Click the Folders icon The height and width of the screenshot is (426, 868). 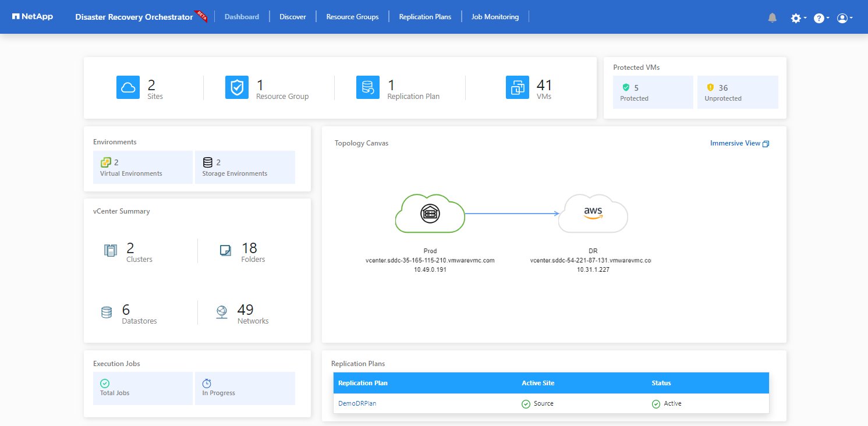[x=225, y=250]
